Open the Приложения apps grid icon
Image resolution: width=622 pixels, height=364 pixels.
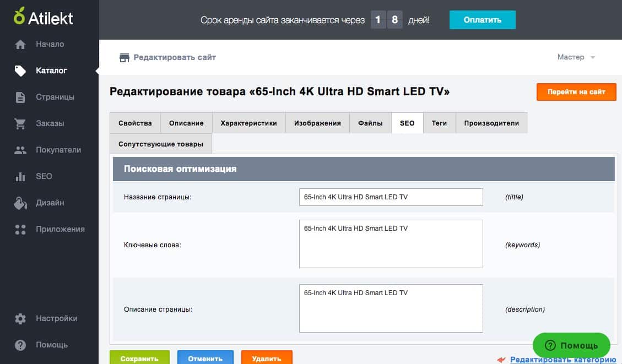click(20, 230)
